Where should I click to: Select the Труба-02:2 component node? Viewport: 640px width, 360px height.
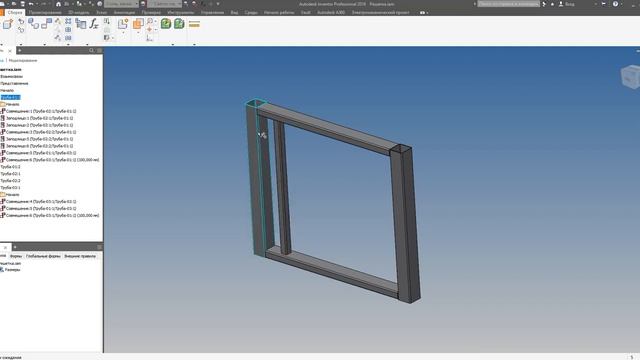(10, 180)
